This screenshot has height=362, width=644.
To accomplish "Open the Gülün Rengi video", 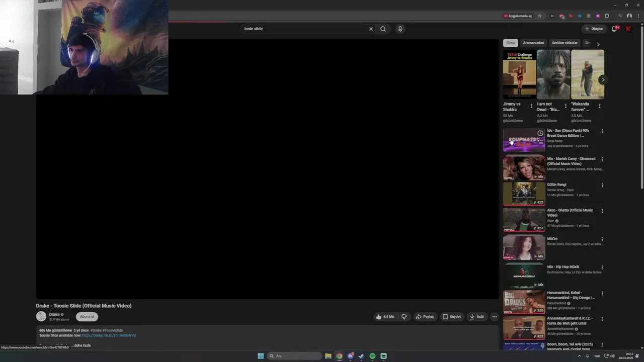I will pyautogui.click(x=524, y=194).
